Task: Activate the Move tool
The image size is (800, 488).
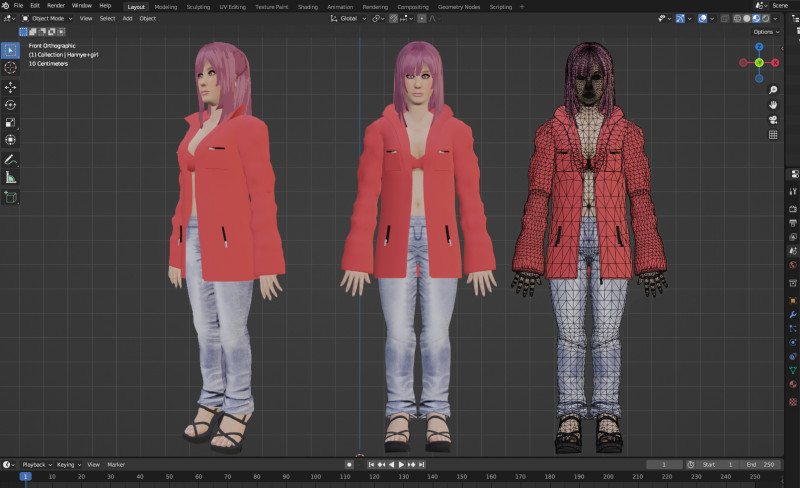Action: 10,87
